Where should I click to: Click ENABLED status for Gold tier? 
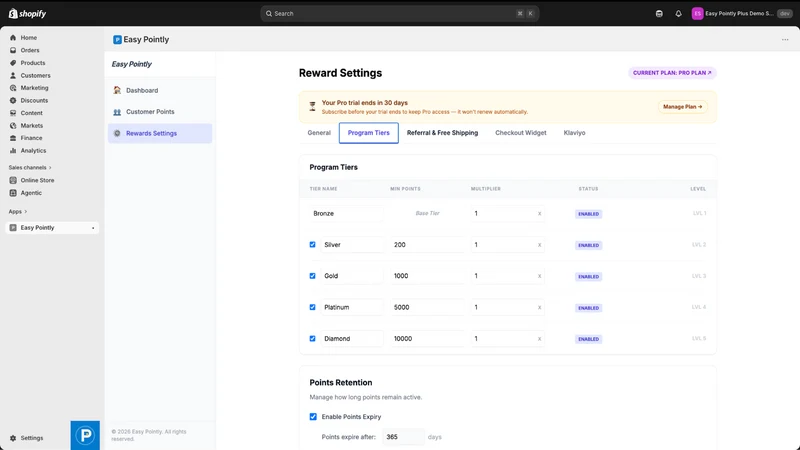pos(588,277)
